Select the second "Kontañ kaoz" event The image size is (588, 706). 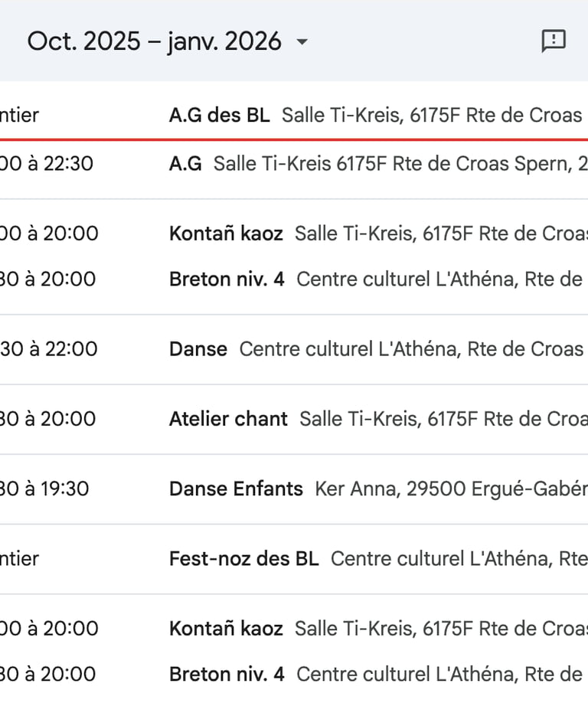[226, 628]
